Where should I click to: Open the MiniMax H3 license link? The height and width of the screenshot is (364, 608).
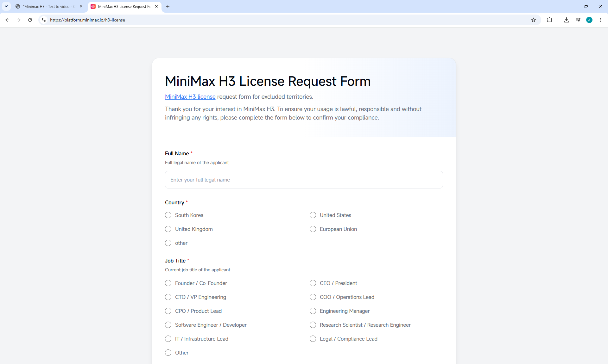point(190,97)
